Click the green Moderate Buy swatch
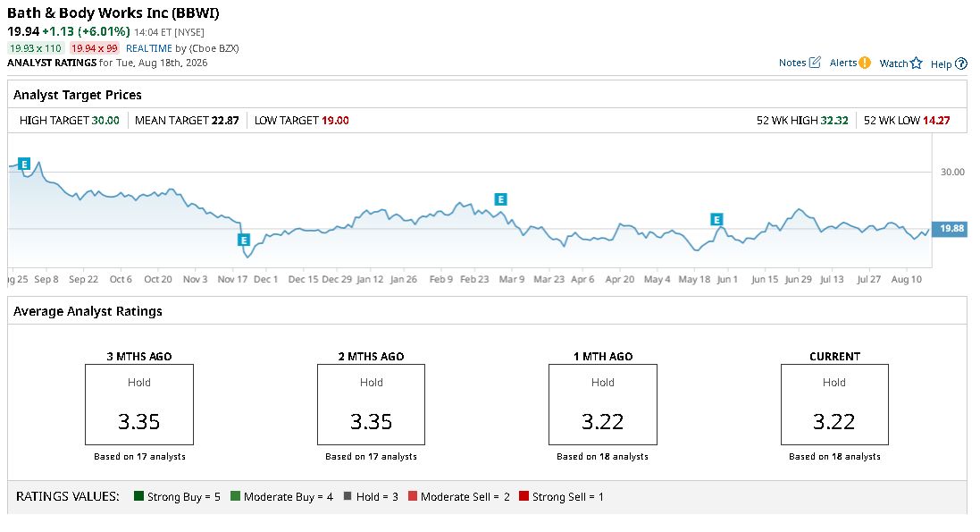This screenshot has height=532, width=980. pos(235,496)
